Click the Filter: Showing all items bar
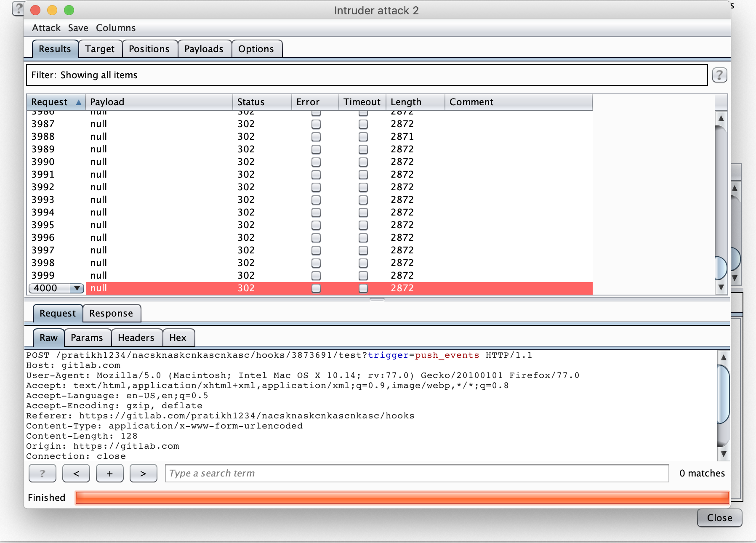The height and width of the screenshot is (543, 756). 366,75
